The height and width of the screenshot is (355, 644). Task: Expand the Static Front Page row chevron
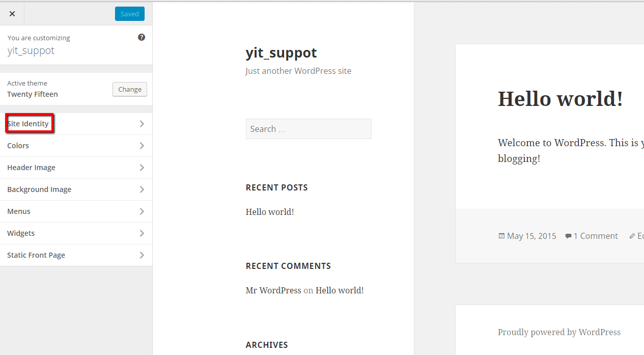[142, 255]
